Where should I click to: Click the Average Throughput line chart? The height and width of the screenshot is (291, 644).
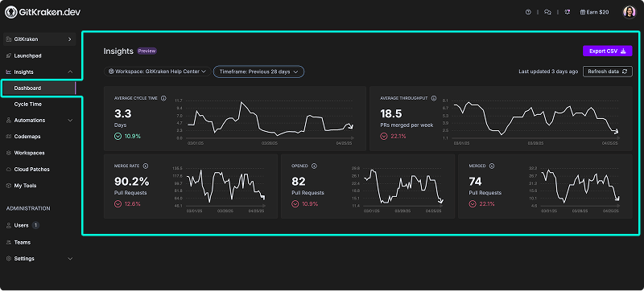(532, 121)
